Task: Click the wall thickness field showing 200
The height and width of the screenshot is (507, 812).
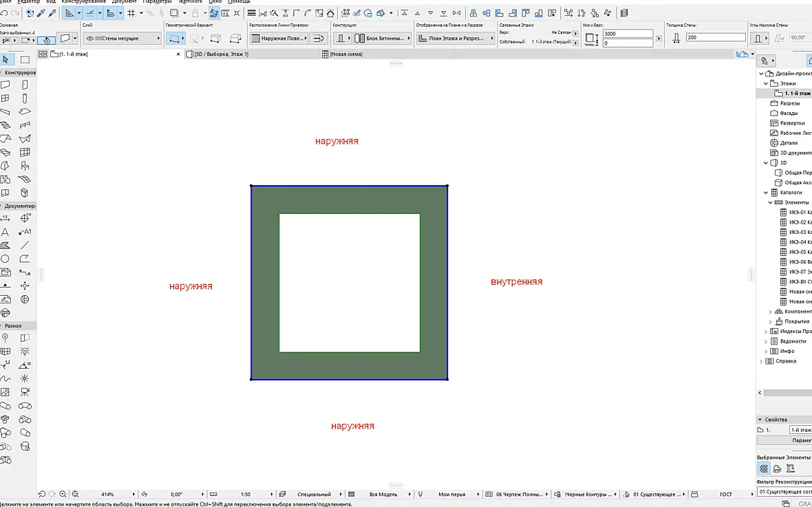Action: tap(716, 38)
